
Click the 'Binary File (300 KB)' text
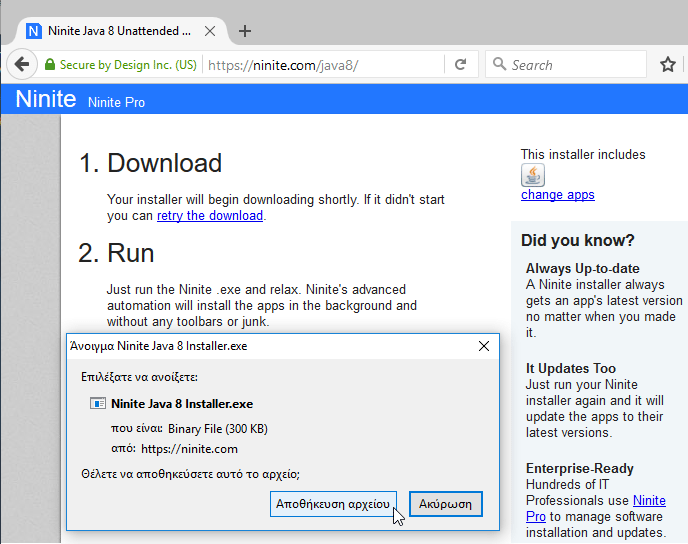pyautogui.click(x=218, y=429)
